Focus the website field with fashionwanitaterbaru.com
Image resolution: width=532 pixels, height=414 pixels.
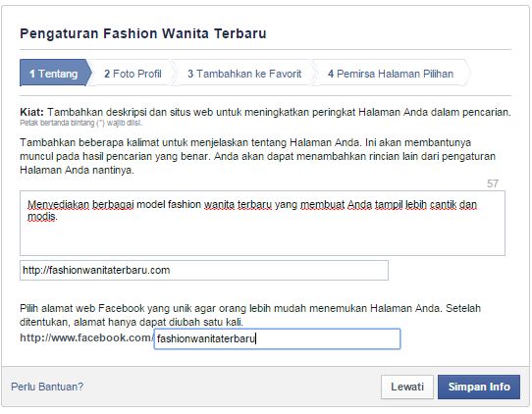204,270
